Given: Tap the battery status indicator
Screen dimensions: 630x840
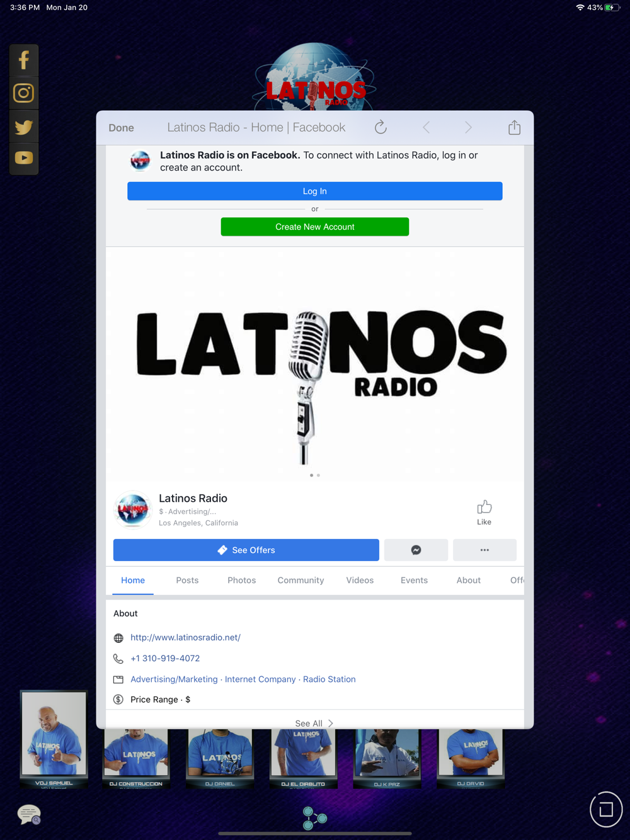Looking at the screenshot, I should [x=612, y=8].
